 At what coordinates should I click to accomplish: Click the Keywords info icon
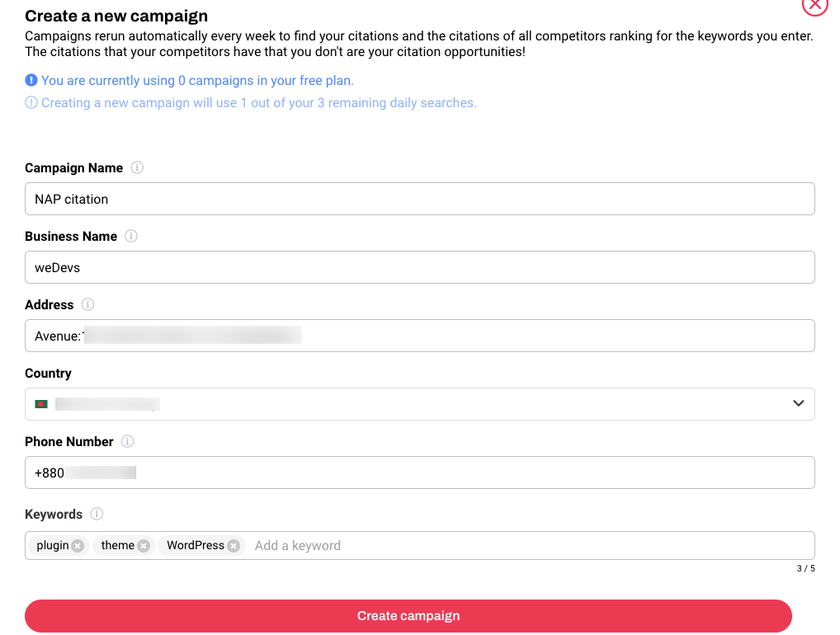tap(97, 514)
